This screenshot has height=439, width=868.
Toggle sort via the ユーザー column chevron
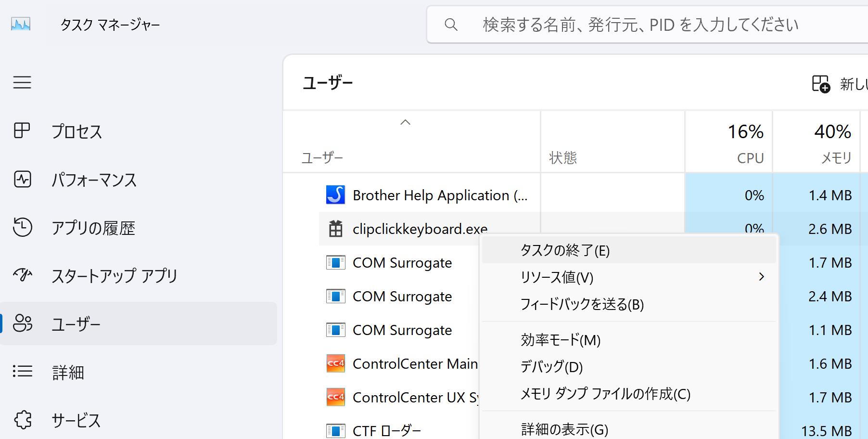(405, 122)
